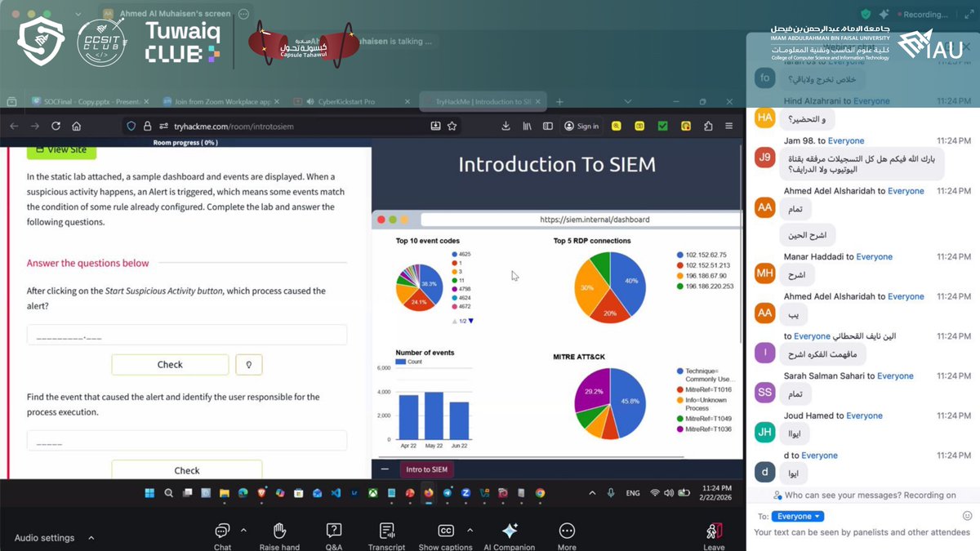
Task: Open the Everyone recipient dropdown
Action: click(798, 516)
